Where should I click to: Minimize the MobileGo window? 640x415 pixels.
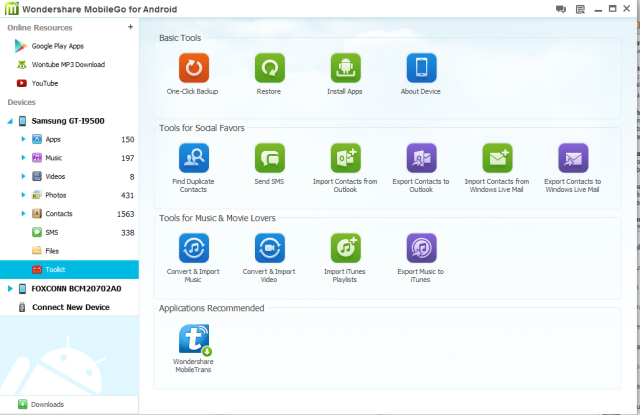click(x=598, y=10)
